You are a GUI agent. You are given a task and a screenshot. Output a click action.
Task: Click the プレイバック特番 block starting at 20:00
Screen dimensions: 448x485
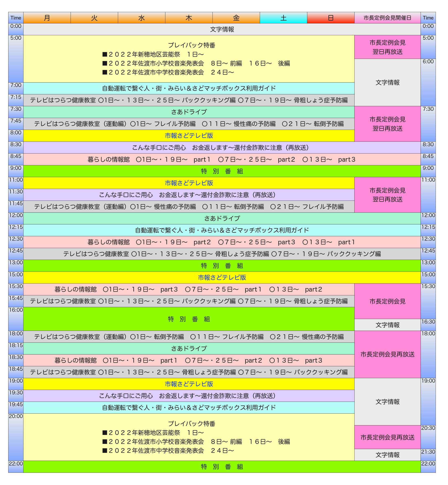coord(189,437)
